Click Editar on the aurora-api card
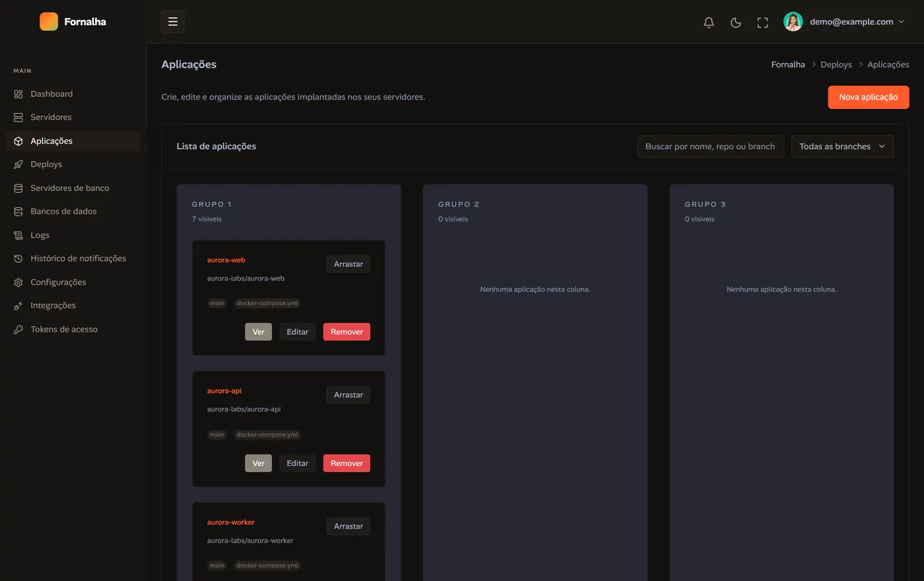Screen dimensions: 924x581 coord(298,463)
